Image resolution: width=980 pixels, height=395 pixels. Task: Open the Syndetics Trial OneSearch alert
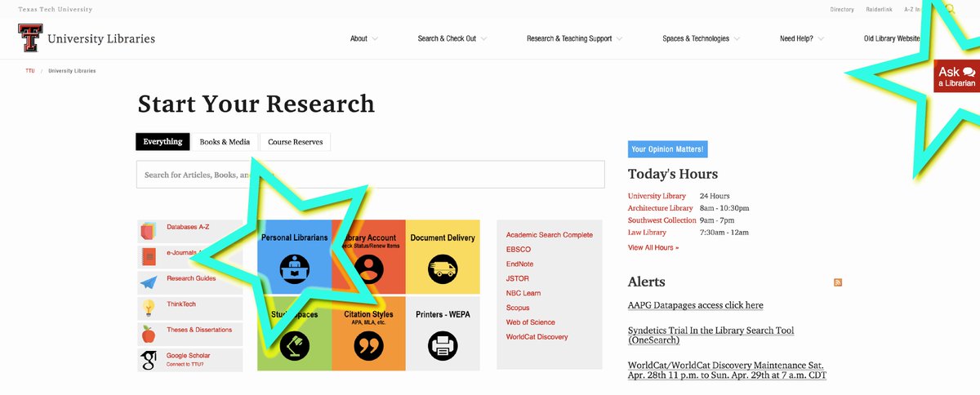[x=711, y=335]
